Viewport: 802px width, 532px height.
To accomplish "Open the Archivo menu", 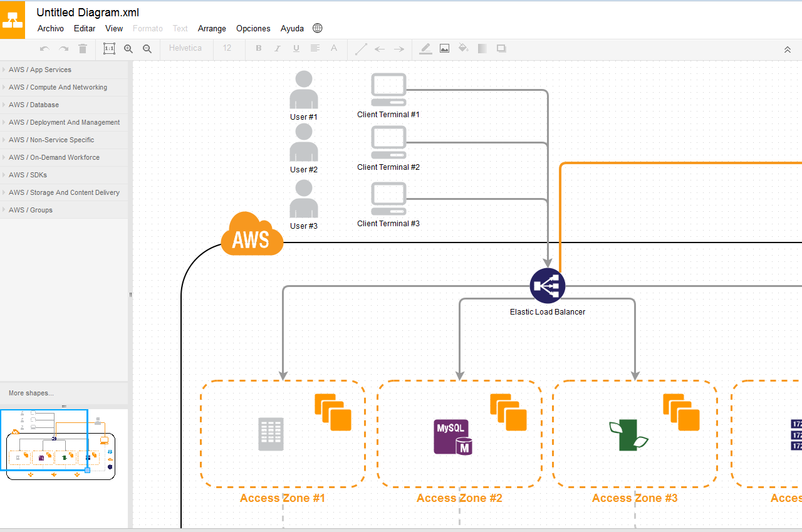I will [50, 28].
